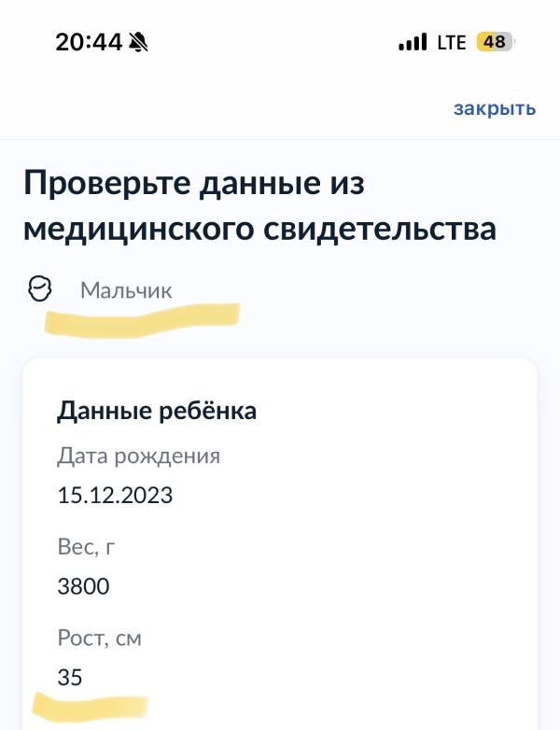Select the Мальчик gender label
This screenshot has height=730, width=560.
(126, 290)
